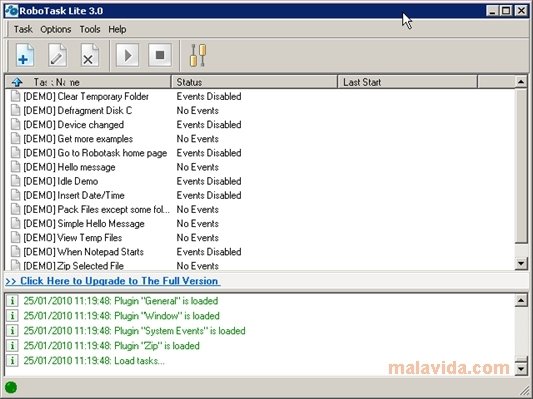Click the task list vertical scrollbar thumb
Image resolution: width=533 pixels, height=399 pixels.
[521, 166]
